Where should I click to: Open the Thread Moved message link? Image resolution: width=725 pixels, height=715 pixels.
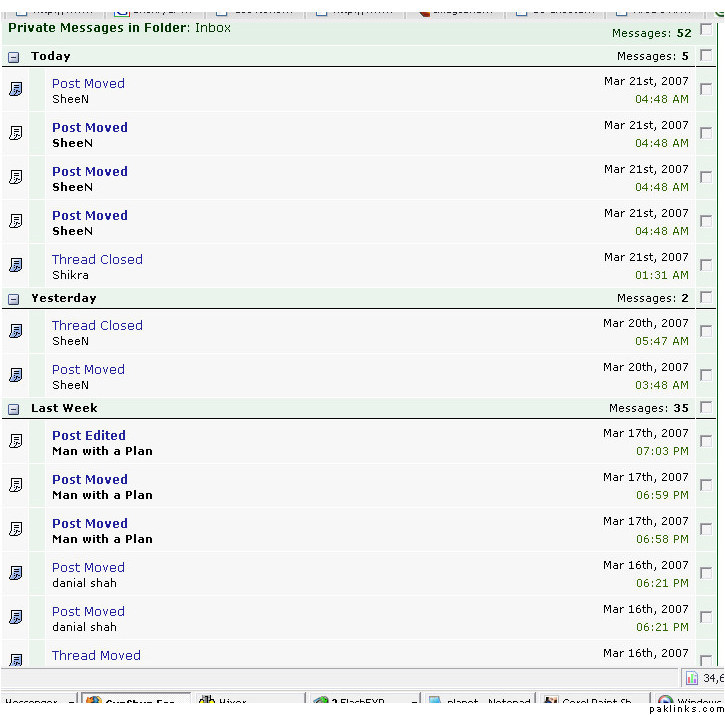click(96, 655)
